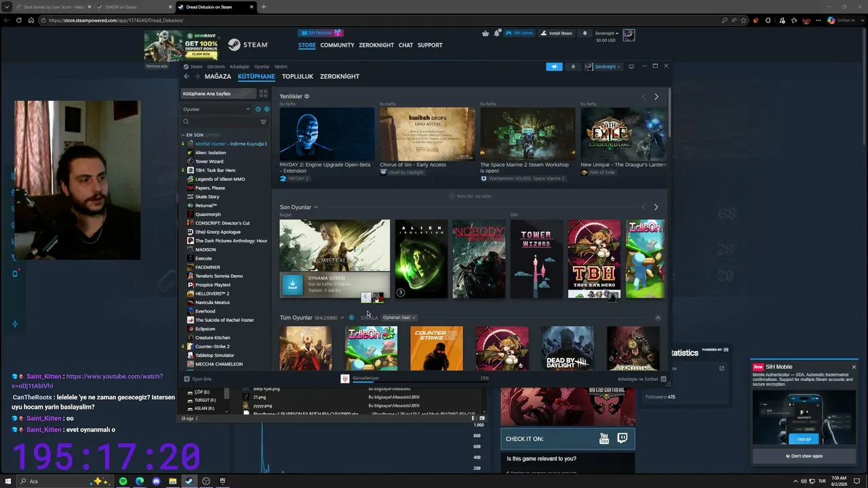Open the Yardım menu
This screenshot has height=488, width=868.
[281, 66]
